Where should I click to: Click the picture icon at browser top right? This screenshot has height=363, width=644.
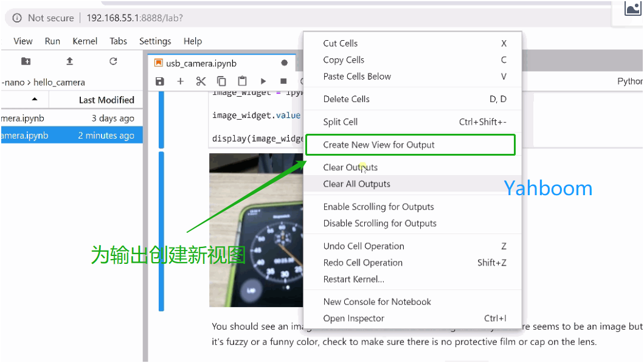[632, 9]
